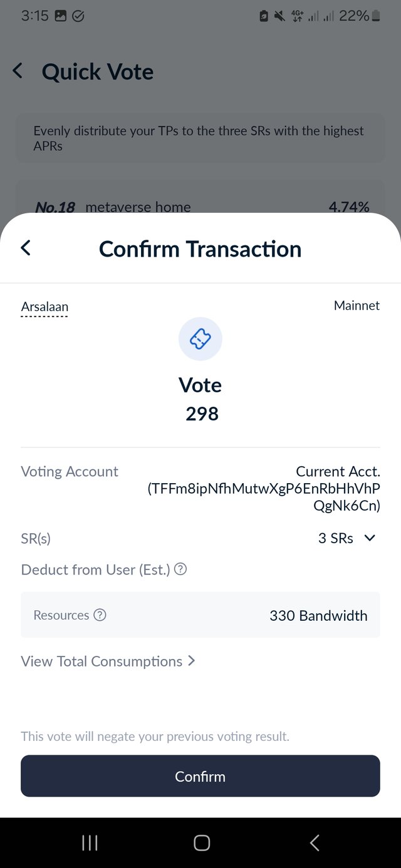Expand the 3 SRs dropdown
This screenshot has width=401, height=868.
point(346,538)
